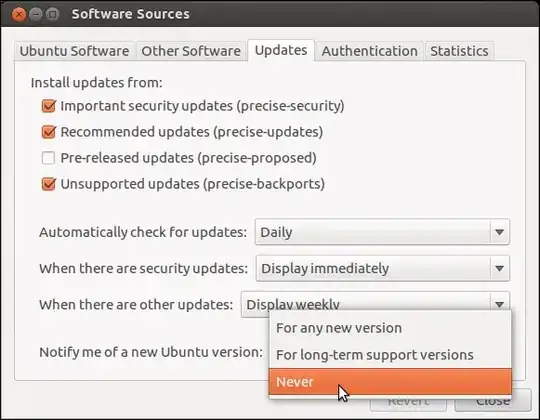540x420 pixels.
Task: Maximize the Software Sources window
Action: click(52, 14)
